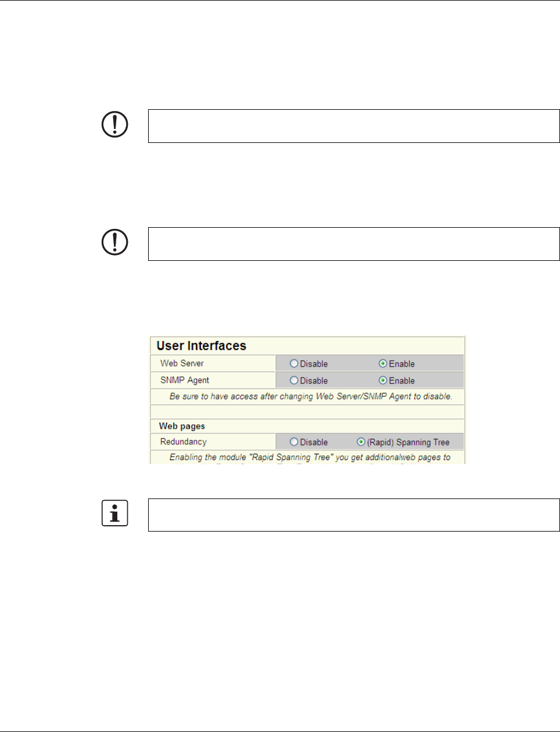Set SNMP Agent to Disable
Image resolution: width=560 pixels, height=732 pixels.
(x=294, y=381)
